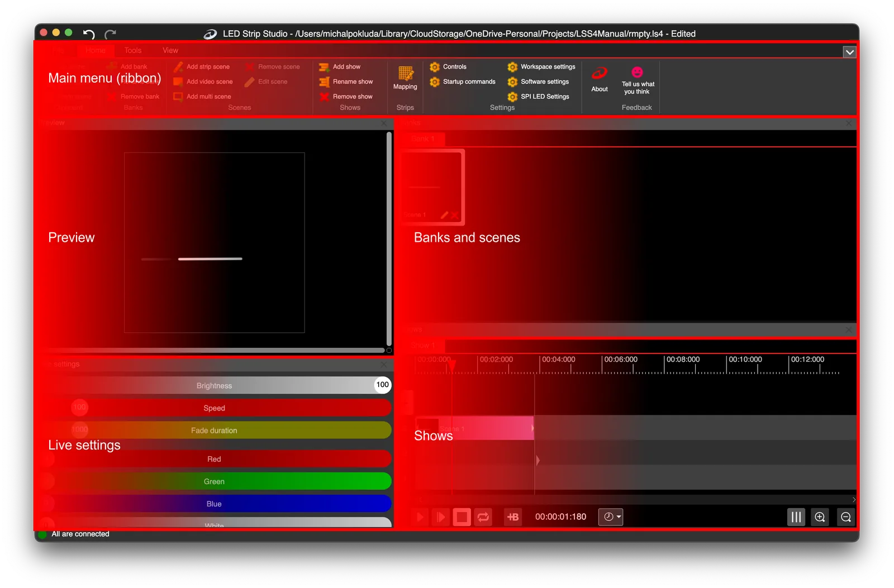Add a multi scene
This screenshot has width=894, height=588.
pyautogui.click(x=202, y=97)
